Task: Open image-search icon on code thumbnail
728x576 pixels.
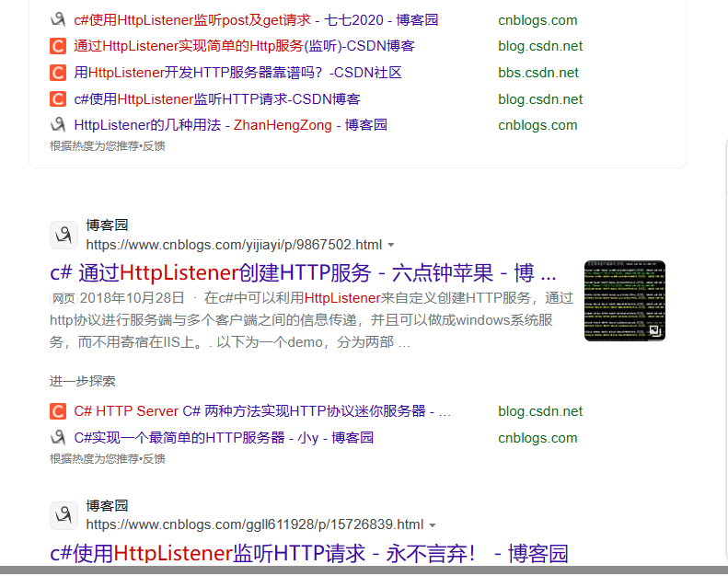Action: pos(655,331)
